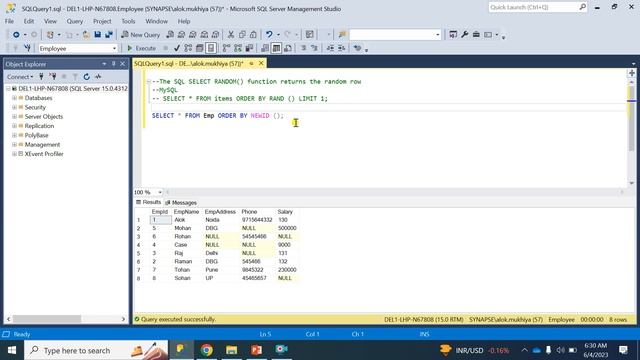Open the View menu
Screen dimensions: 640x360
(50, 21)
